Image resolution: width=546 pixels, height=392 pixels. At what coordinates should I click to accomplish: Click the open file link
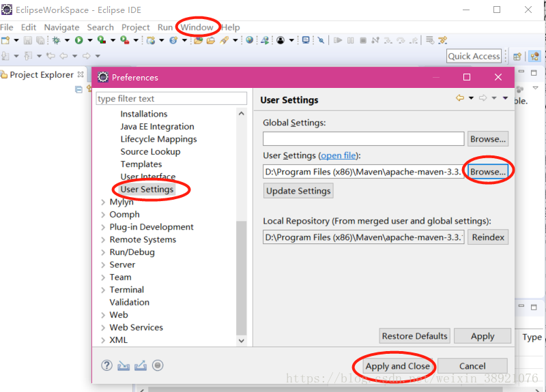pos(338,155)
